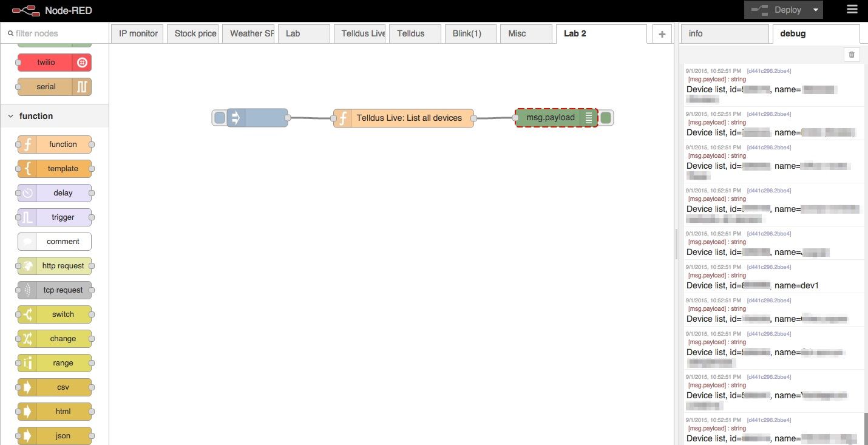Select the serial palette node
Image resolution: width=868 pixels, height=445 pixels.
[55, 87]
